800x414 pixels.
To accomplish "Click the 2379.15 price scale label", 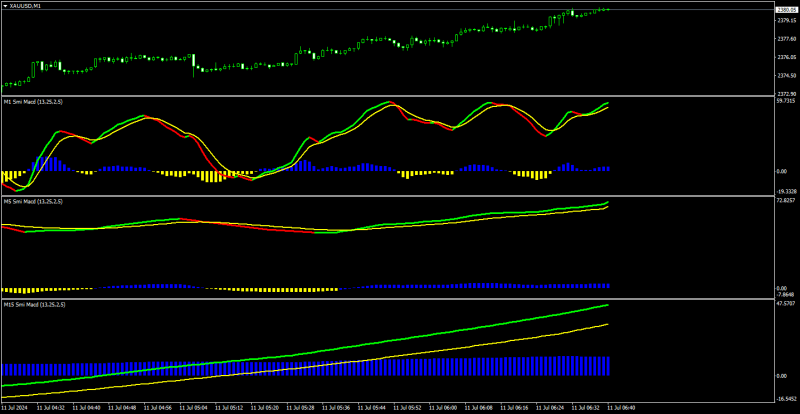I will (x=787, y=20).
